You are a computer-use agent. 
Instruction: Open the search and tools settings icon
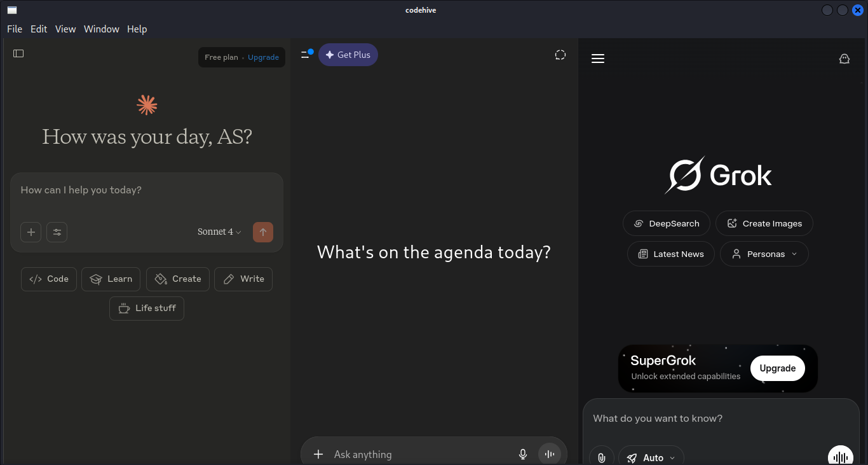pos(57,232)
